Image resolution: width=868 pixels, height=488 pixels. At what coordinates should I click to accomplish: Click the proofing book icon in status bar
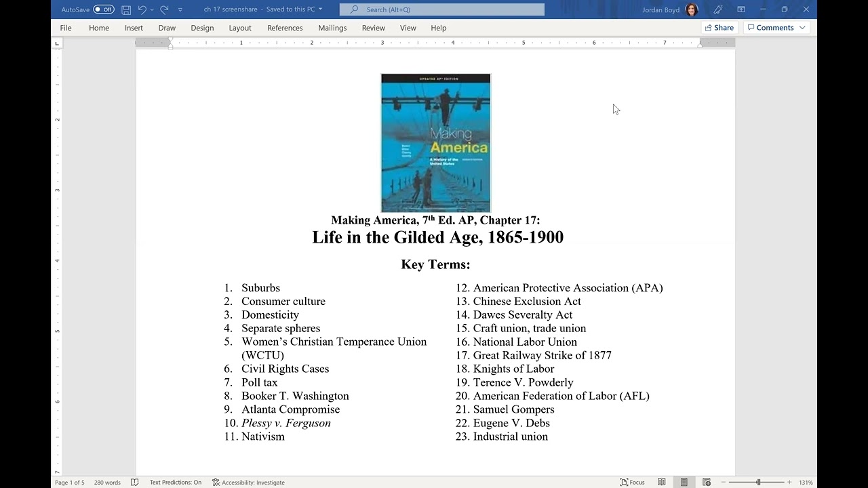click(134, 483)
